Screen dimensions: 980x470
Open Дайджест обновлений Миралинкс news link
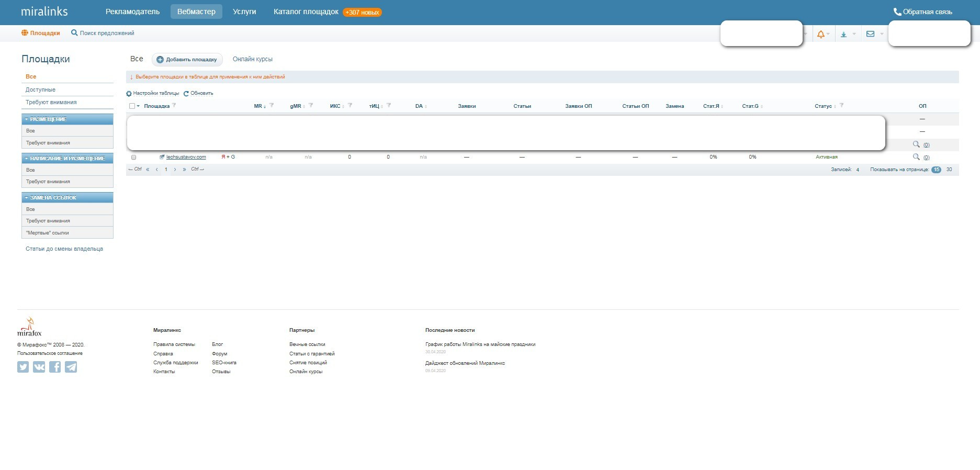tap(465, 363)
